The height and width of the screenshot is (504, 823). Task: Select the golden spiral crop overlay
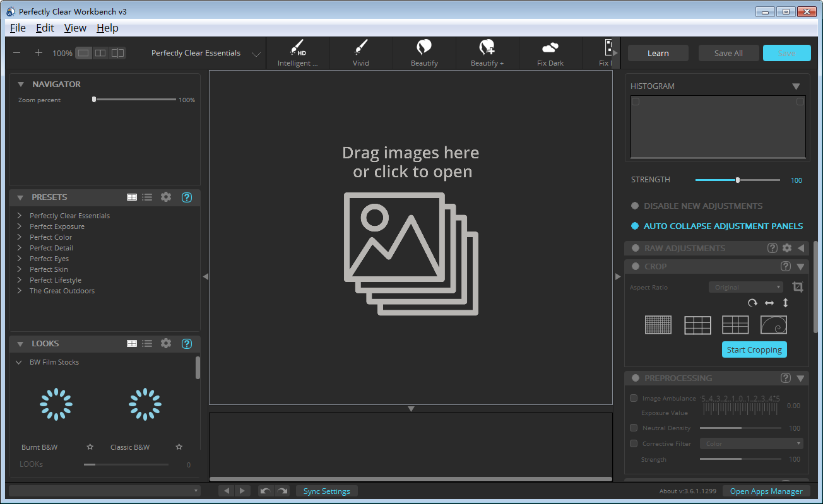tap(774, 325)
